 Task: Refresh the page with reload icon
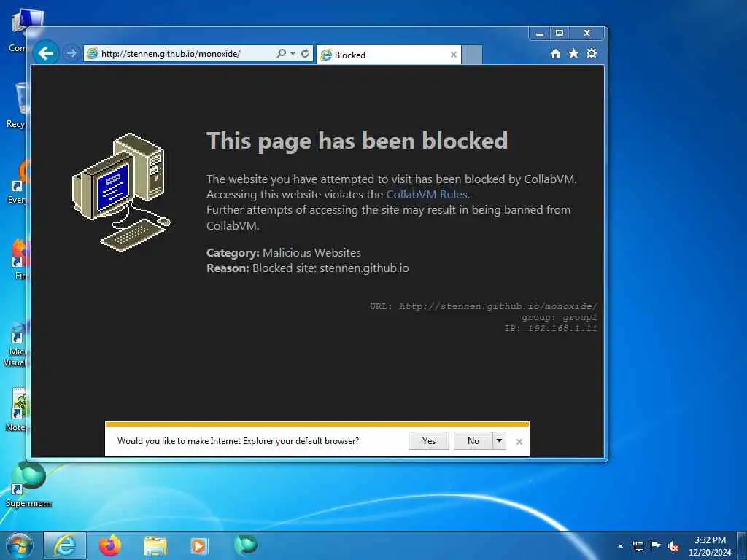click(x=305, y=53)
